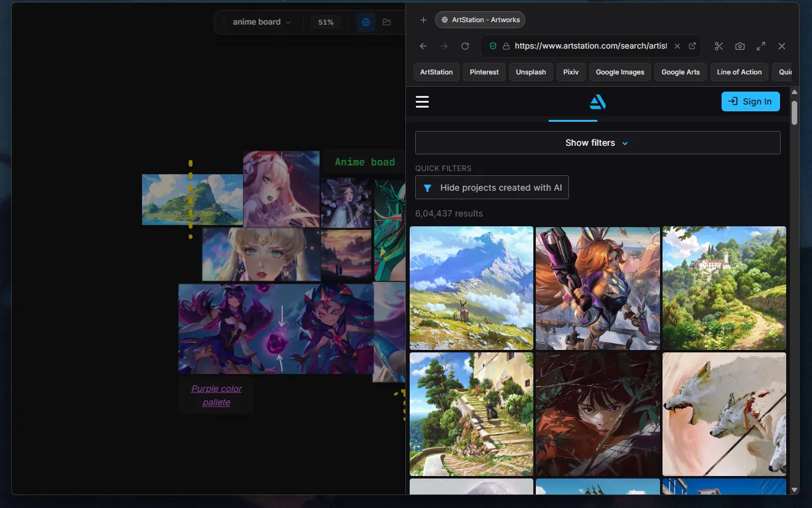Screen dimensions: 812x508
Task: Click the drag handle before board name
Action: pos(224,22)
